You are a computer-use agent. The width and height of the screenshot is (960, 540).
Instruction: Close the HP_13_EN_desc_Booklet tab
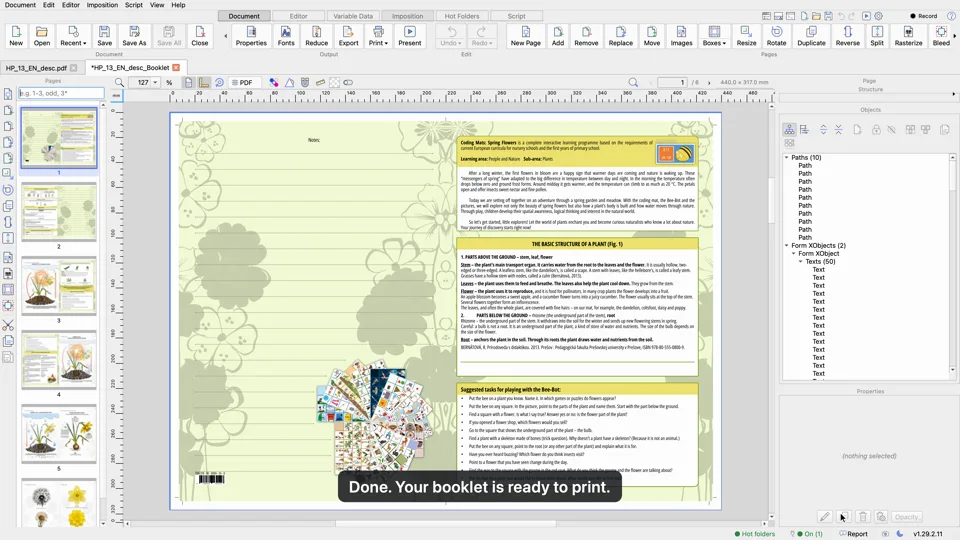176,67
